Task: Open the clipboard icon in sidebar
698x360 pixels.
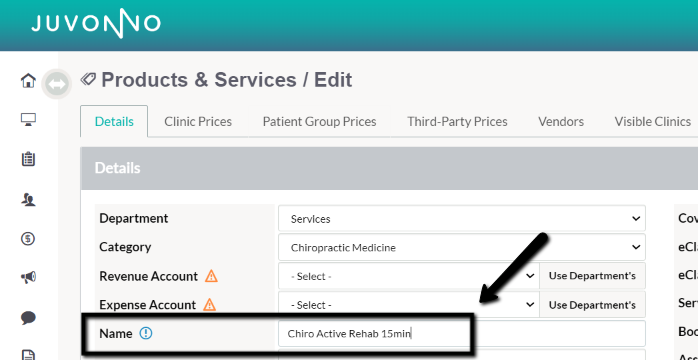Action: pyautogui.click(x=28, y=159)
